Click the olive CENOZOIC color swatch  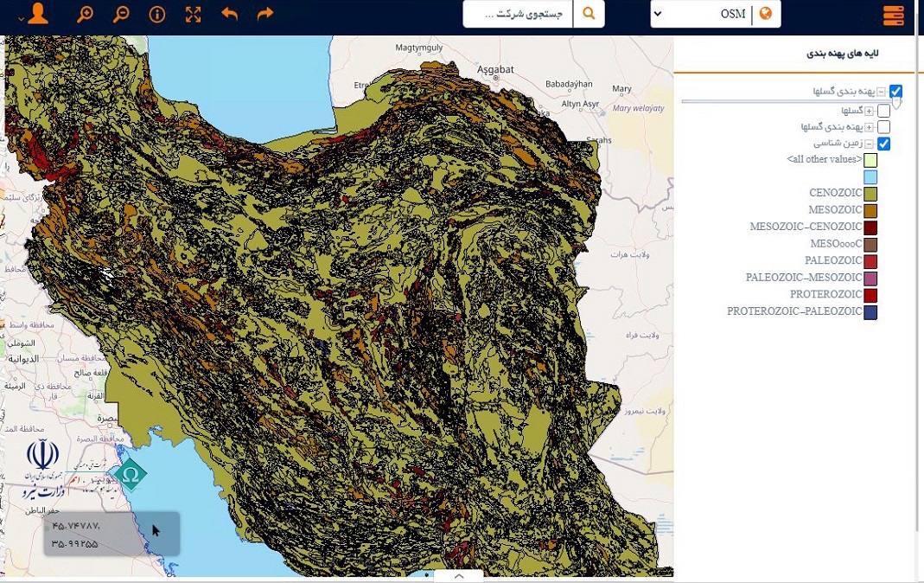point(870,194)
